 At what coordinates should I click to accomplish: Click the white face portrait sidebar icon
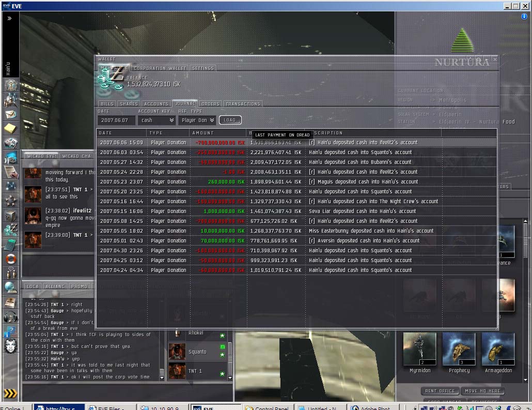pos(11,346)
